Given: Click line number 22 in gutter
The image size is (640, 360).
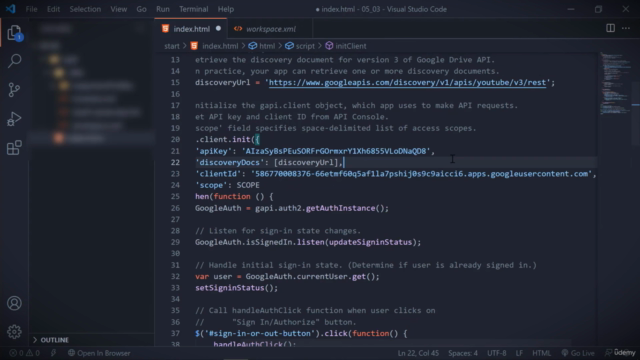Looking at the screenshot, I should (175, 162).
